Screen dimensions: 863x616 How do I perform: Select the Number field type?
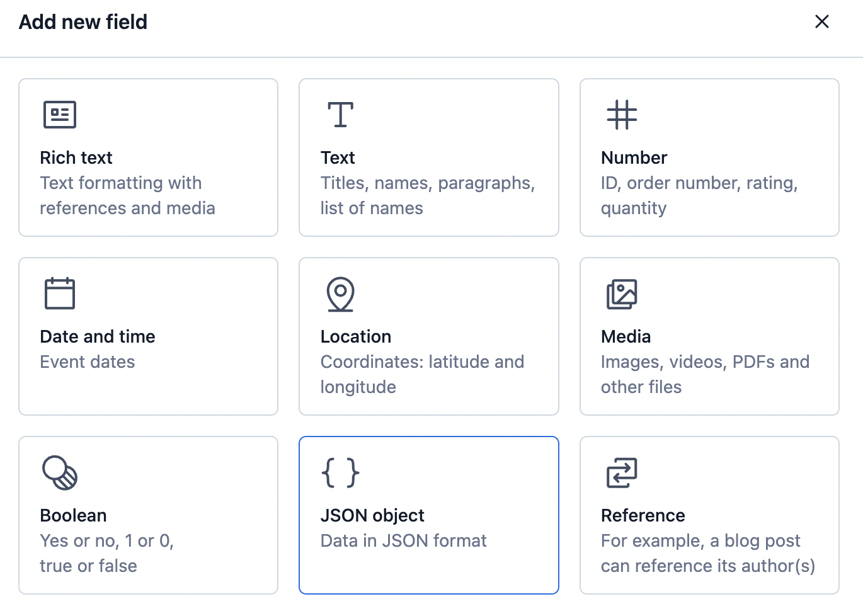[709, 157]
